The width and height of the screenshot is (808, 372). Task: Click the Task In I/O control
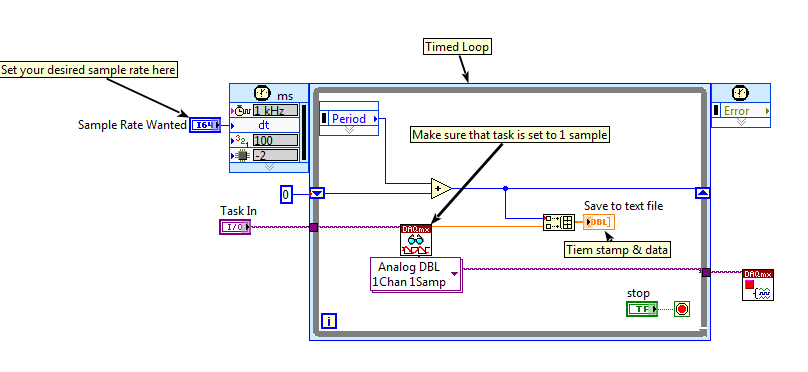coord(235,227)
